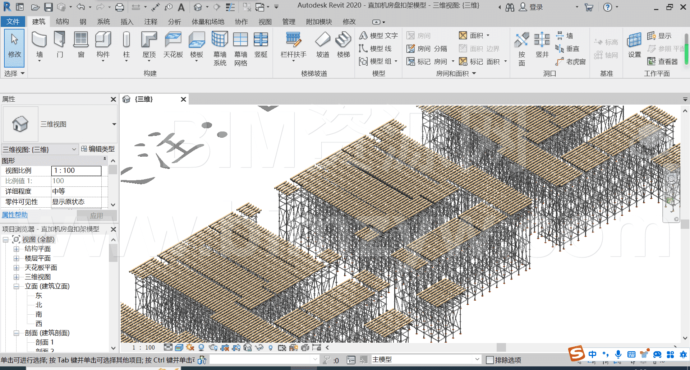This screenshot has width=690, height=370.
Task: Open the 三维视图: {三维} instance dropdown
Action: (x=40, y=150)
